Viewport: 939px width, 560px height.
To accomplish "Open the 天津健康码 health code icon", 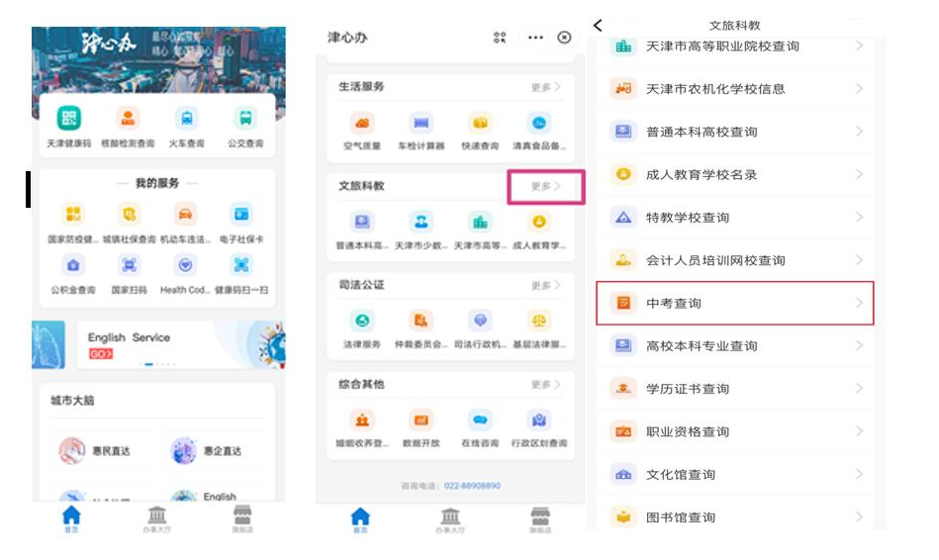I will click(68, 120).
